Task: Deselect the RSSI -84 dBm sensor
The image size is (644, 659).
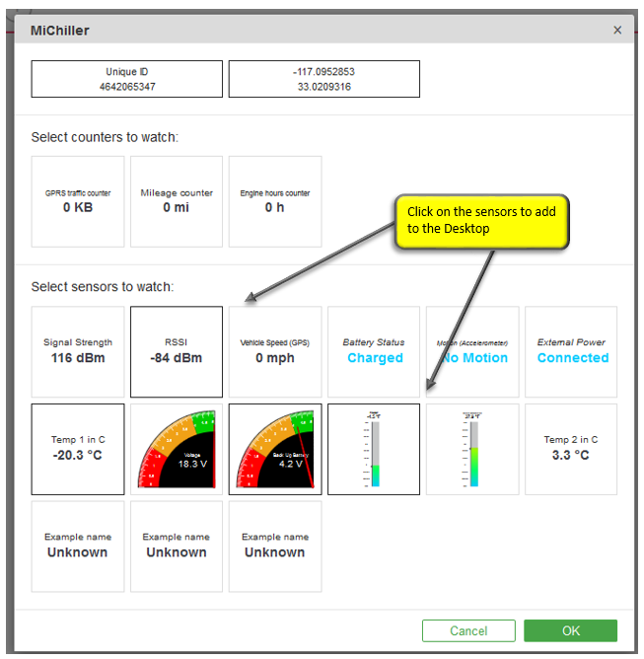Action: coord(177,351)
